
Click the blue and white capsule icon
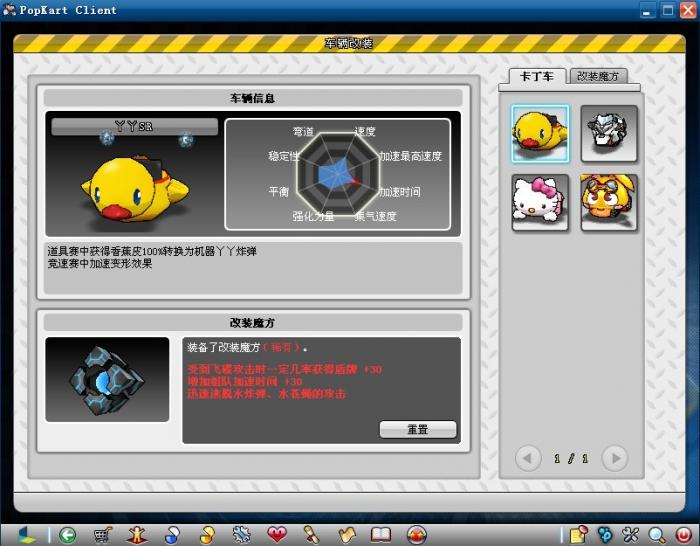tap(172, 534)
